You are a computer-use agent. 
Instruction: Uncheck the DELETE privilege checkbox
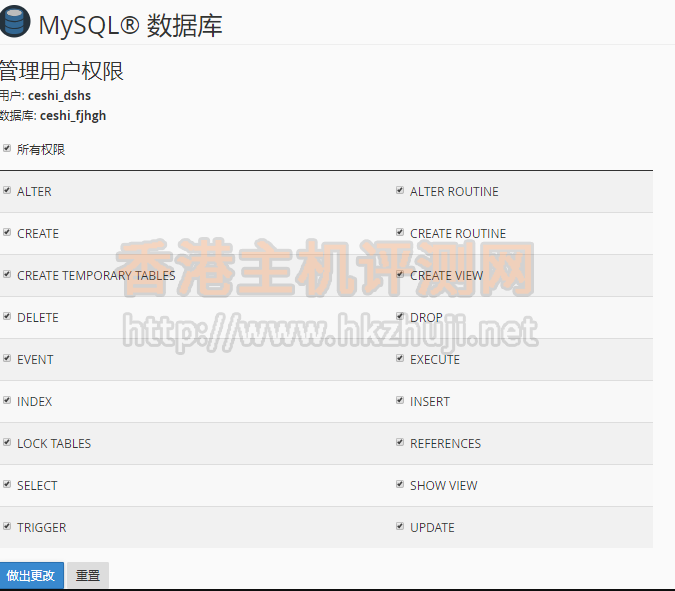(7, 316)
